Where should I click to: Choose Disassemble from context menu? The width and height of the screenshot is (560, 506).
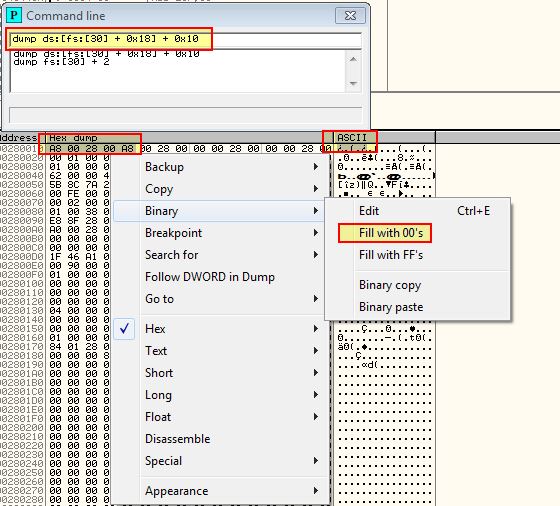click(x=221, y=439)
